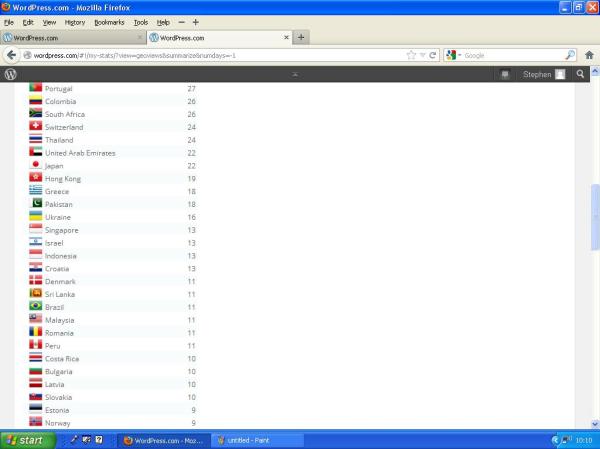Open the Windows Start button
The image size is (600, 449).
click(x=28, y=440)
